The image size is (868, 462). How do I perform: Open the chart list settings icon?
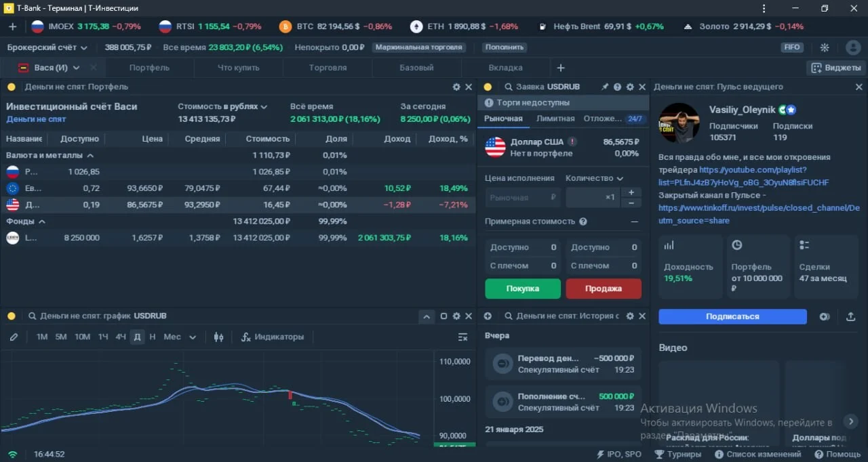(x=463, y=337)
